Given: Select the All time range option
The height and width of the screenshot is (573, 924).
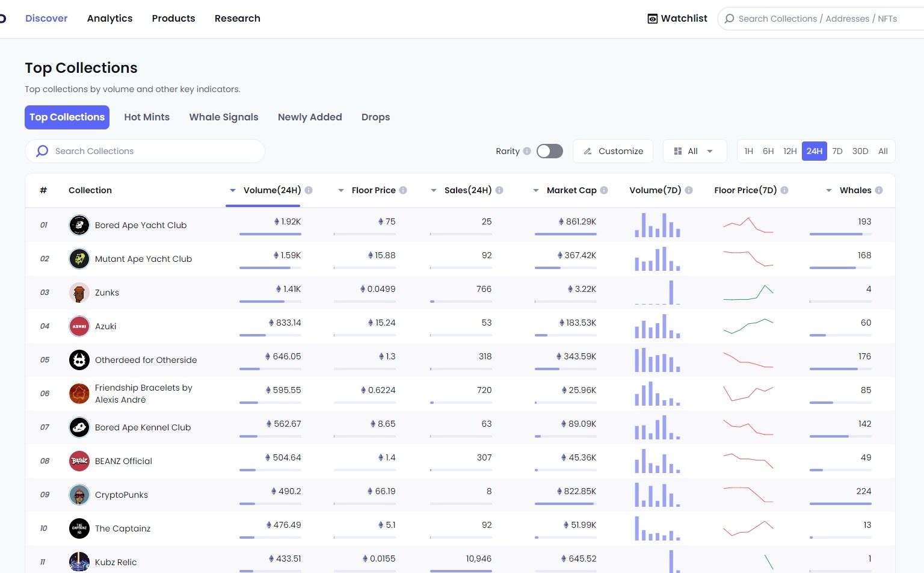Looking at the screenshot, I should point(883,151).
